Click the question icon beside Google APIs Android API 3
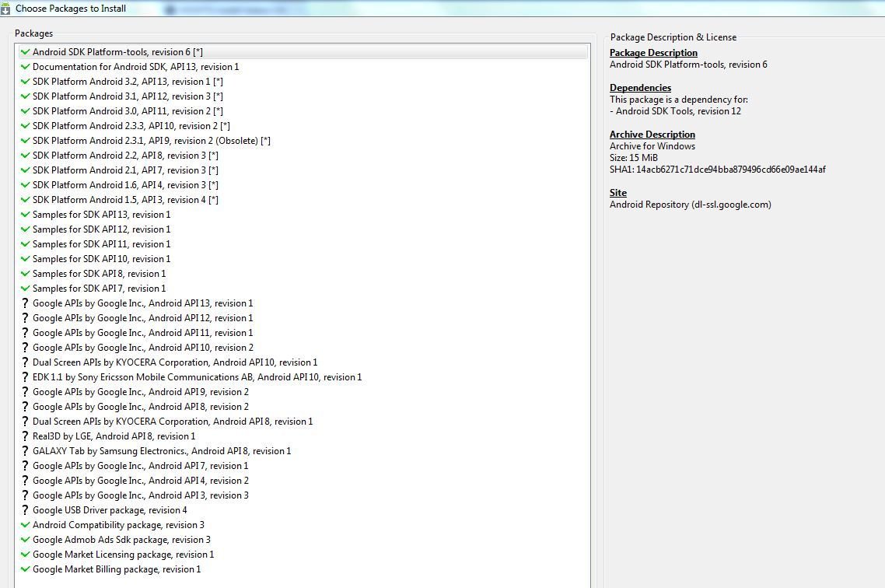 (x=25, y=495)
